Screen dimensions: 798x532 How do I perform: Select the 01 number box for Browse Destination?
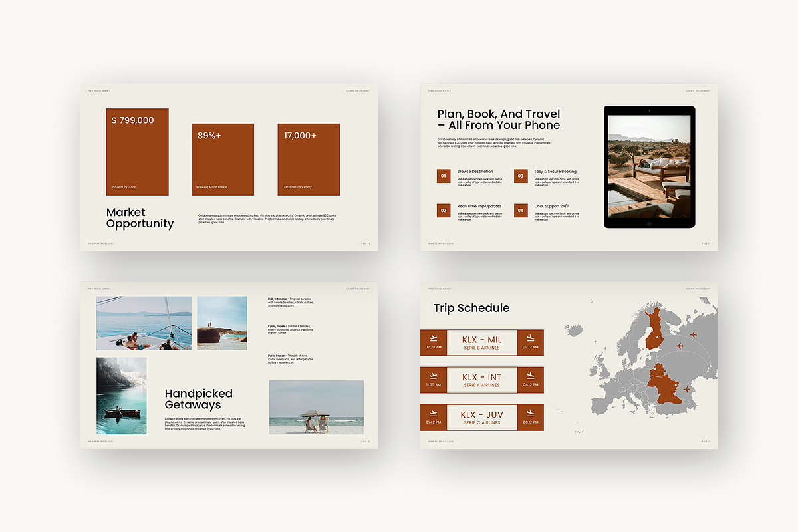[x=444, y=176]
